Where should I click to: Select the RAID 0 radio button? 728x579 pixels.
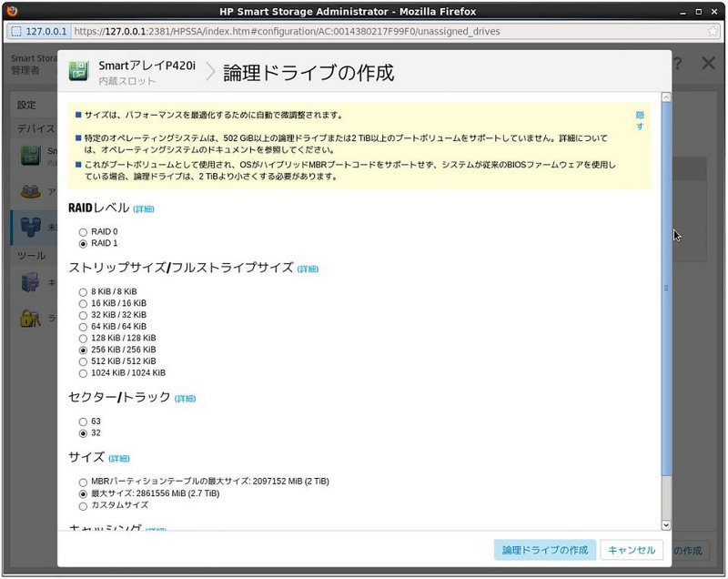[83, 231]
